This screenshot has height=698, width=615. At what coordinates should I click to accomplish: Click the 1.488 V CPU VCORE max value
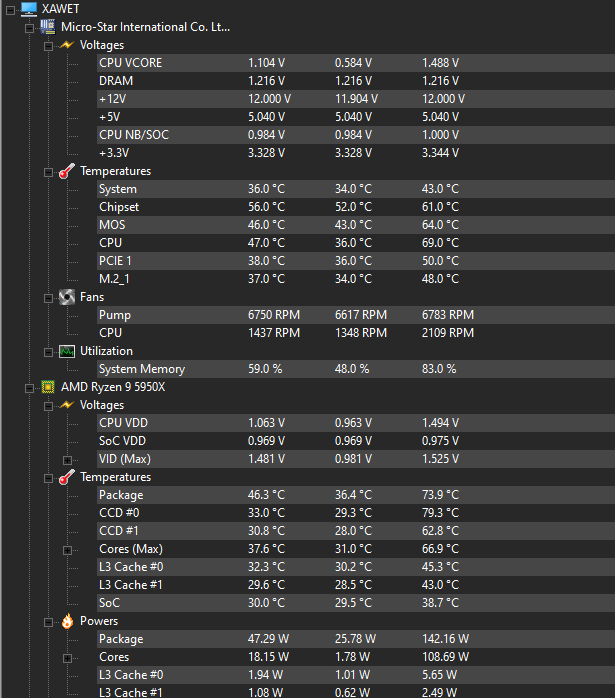coord(440,63)
